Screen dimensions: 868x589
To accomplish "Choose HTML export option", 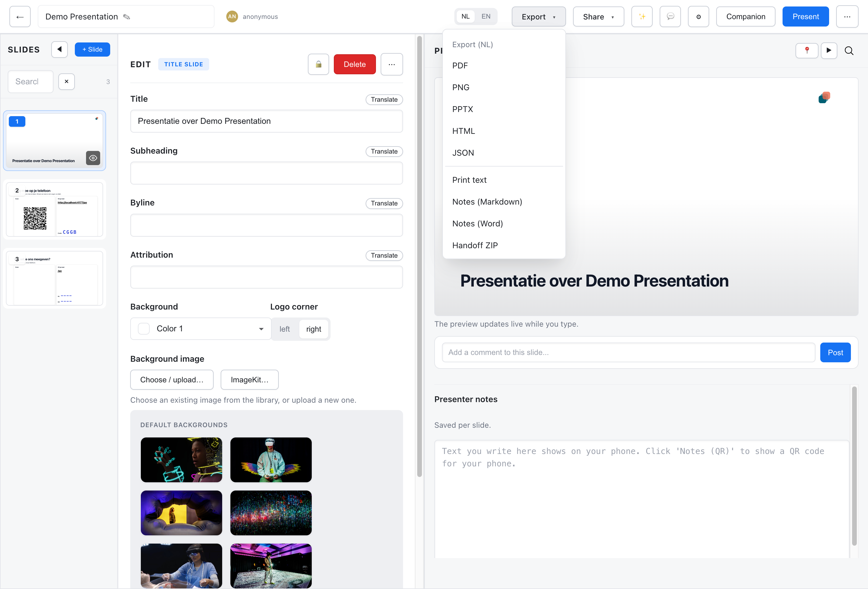I will [504, 131].
